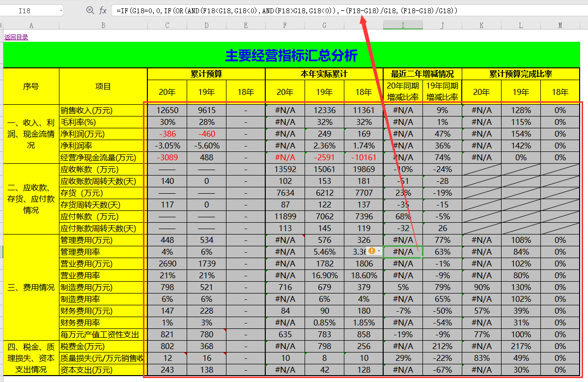Select the red -3089 cell
This screenshot has width=588, height=382.
[x=167, y=158]
